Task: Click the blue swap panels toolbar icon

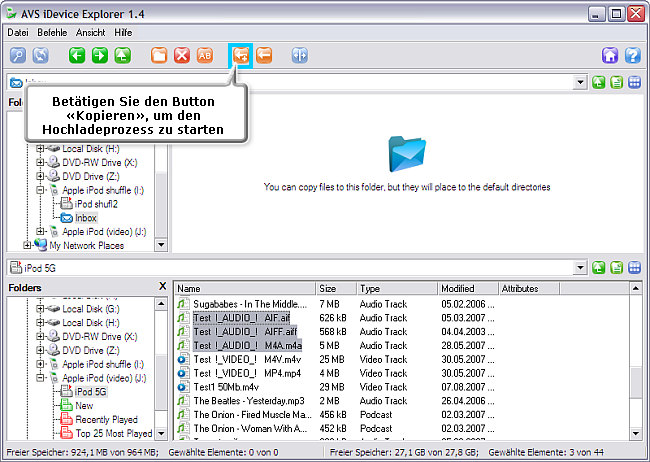Action: point(300,55)
